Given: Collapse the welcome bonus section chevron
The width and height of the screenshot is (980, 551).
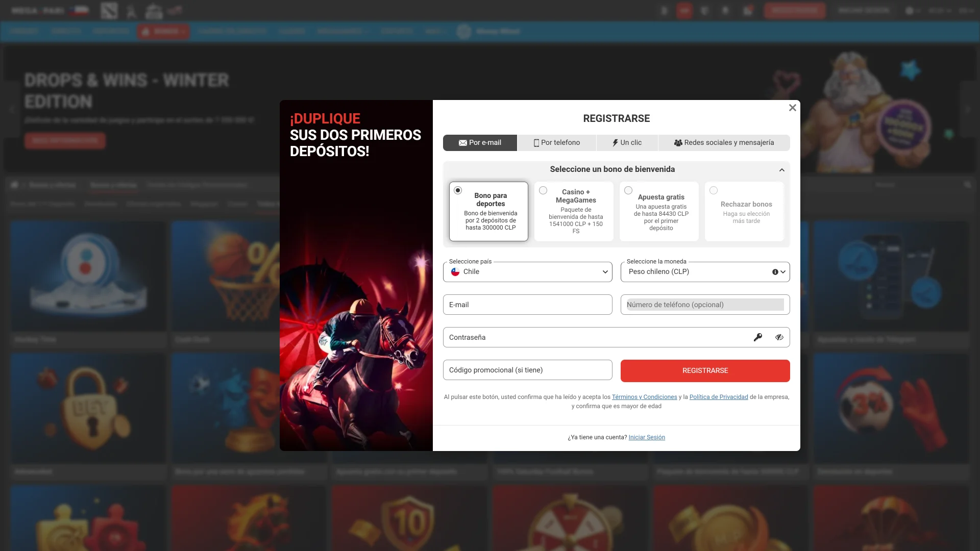Looking at the screenshot, I should pyautogui.click(x=782, y=170).
